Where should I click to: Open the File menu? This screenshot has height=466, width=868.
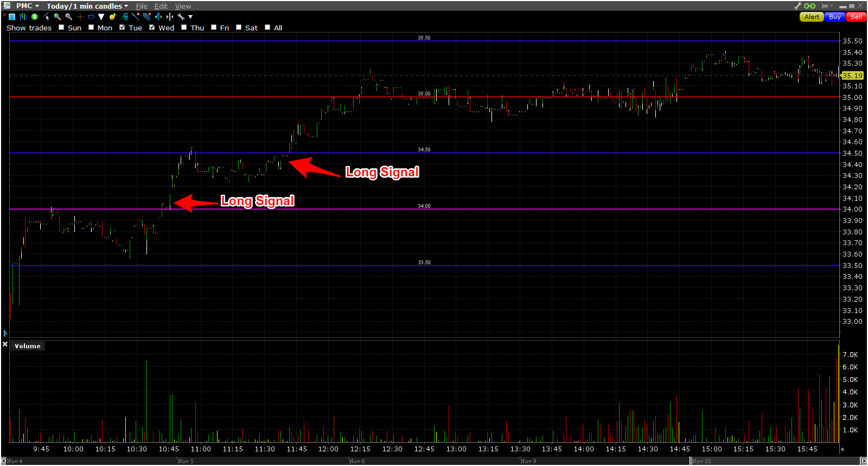tap(142, 6)
